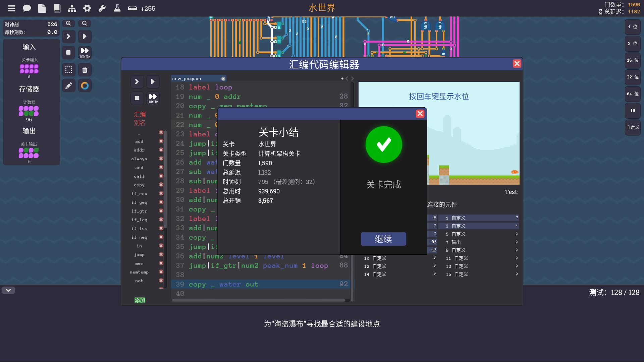
Task: Click the flask lab icon
Action: tap(117, 8)
